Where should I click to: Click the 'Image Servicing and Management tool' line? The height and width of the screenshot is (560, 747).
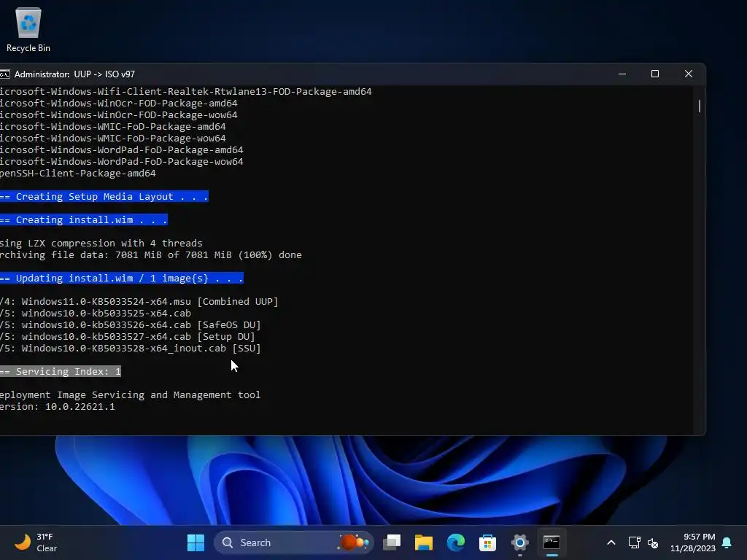[x=130, y=394]
